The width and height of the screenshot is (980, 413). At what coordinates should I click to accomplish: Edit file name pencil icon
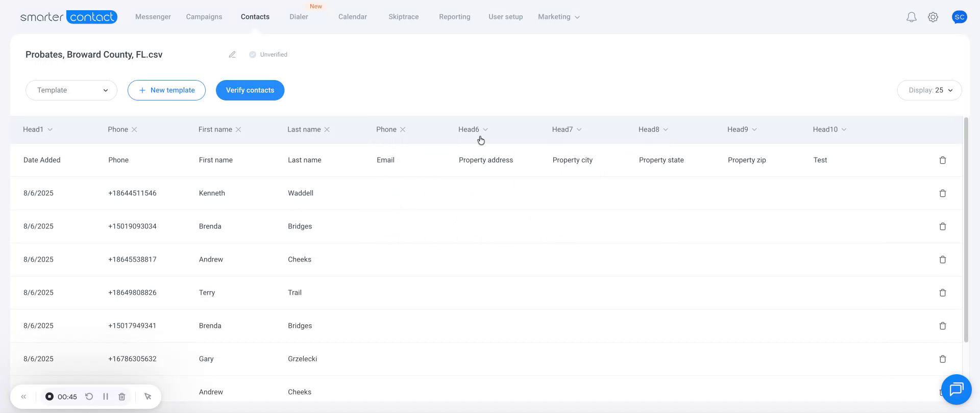(x=232, y=55)
